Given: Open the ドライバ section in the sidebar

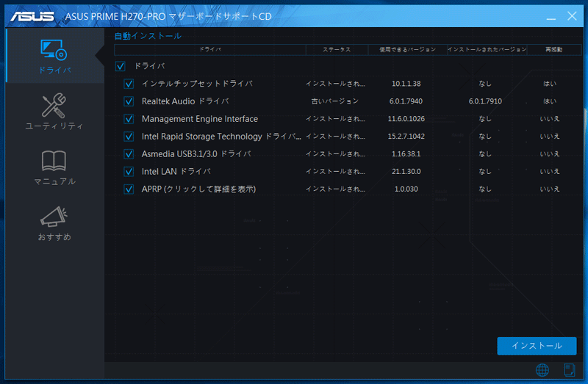Looking at the screenshot, I should (x=54, y=57).
